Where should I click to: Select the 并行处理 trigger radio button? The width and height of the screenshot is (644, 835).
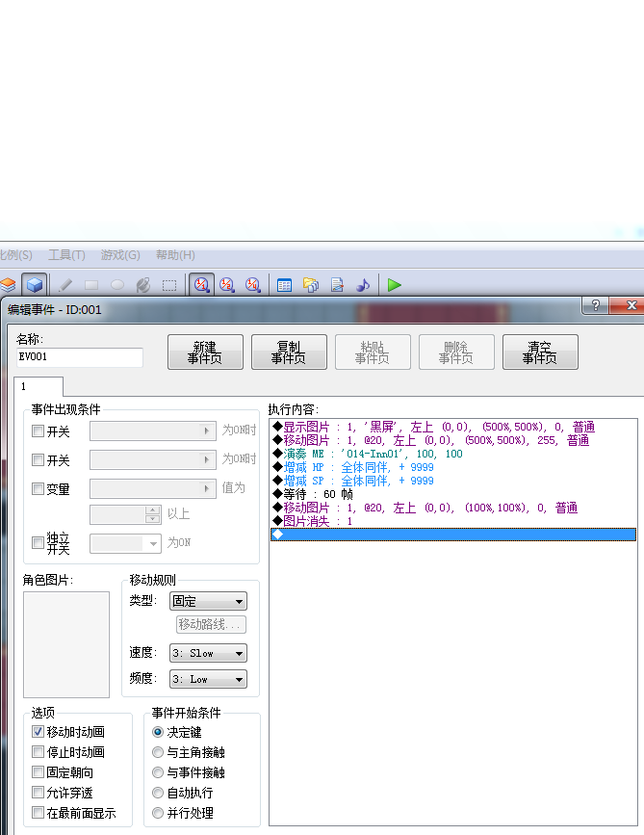158,813
